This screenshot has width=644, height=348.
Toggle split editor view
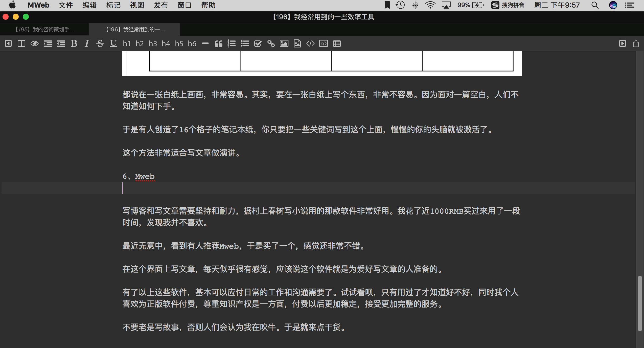[x=21, y=43]
